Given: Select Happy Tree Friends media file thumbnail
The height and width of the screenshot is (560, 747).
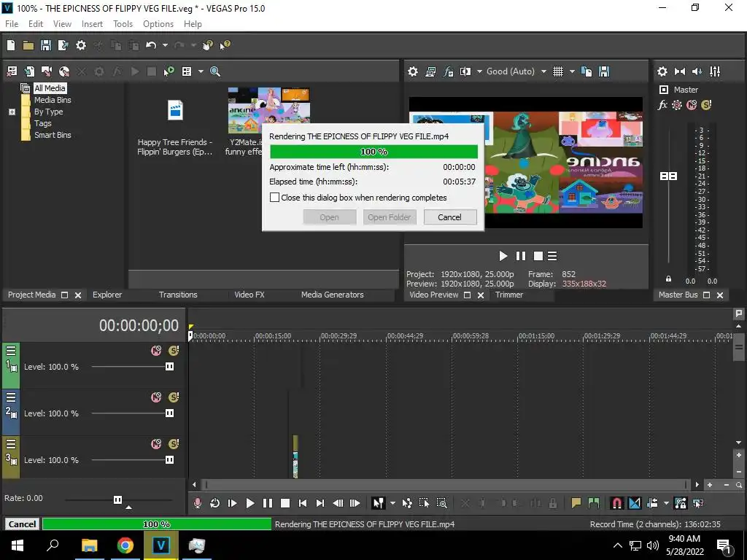Looking at the screenshot, I should click(x=175, y=111).
